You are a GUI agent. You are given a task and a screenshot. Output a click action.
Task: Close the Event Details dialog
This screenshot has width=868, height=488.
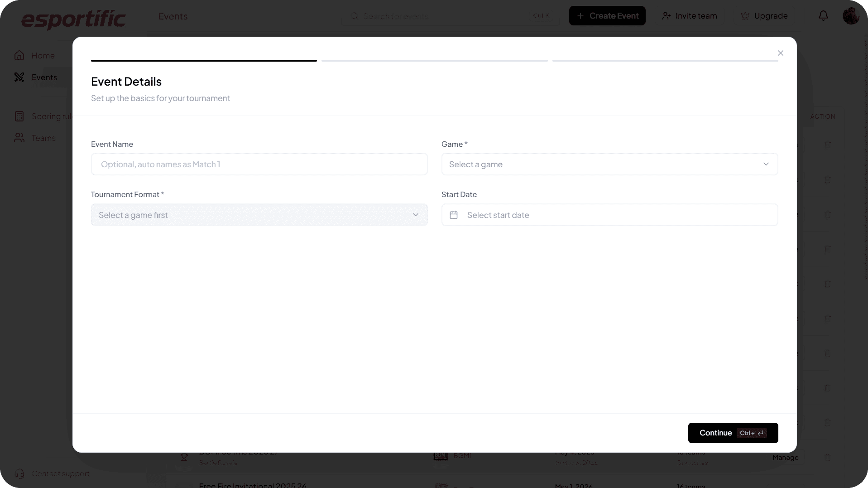780,53
